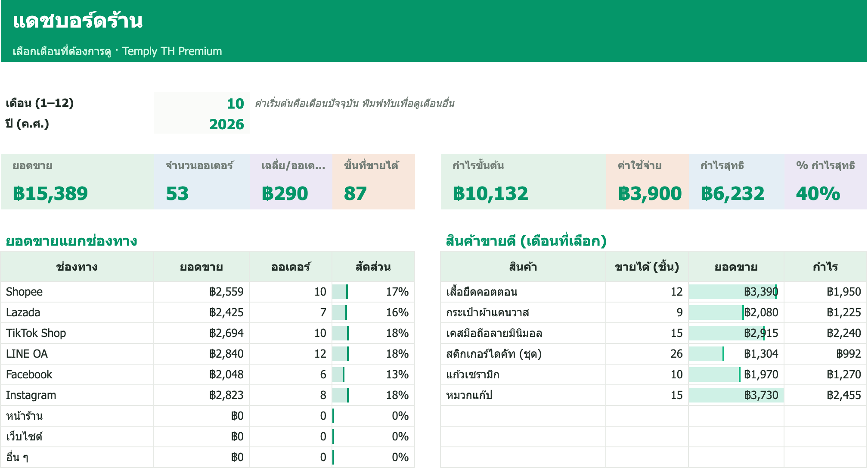Select product แก้วเซรามิก

pos(523,374)
